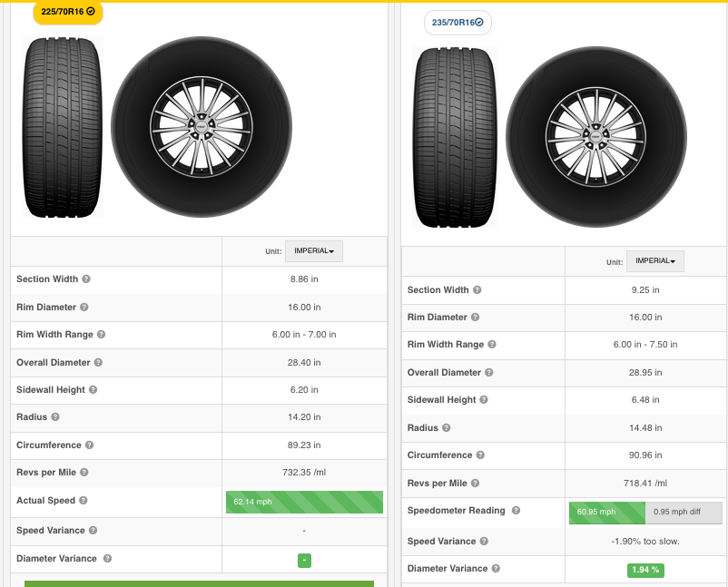Viewport: 728px width, 587px height.
Task: Click the green button below left table
Action: point(199,583)
